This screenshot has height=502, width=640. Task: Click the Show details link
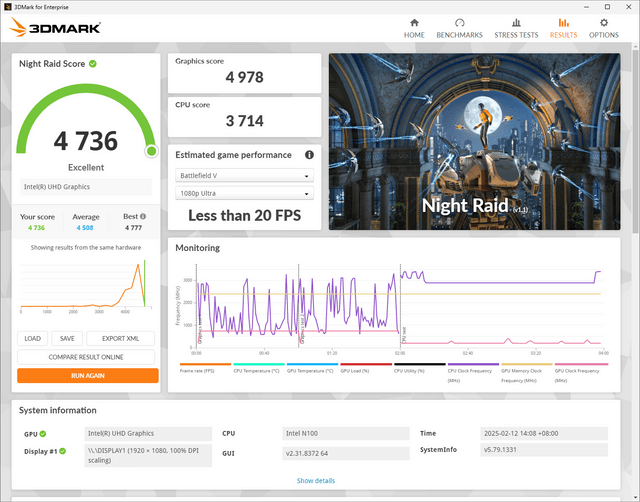(316, 481)
